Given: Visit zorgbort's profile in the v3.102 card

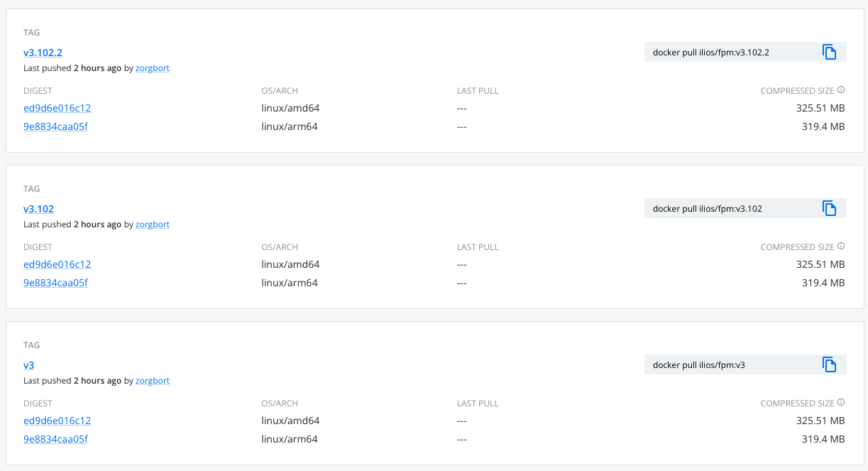Looking at the screenshot, I should tap(153, 224).
